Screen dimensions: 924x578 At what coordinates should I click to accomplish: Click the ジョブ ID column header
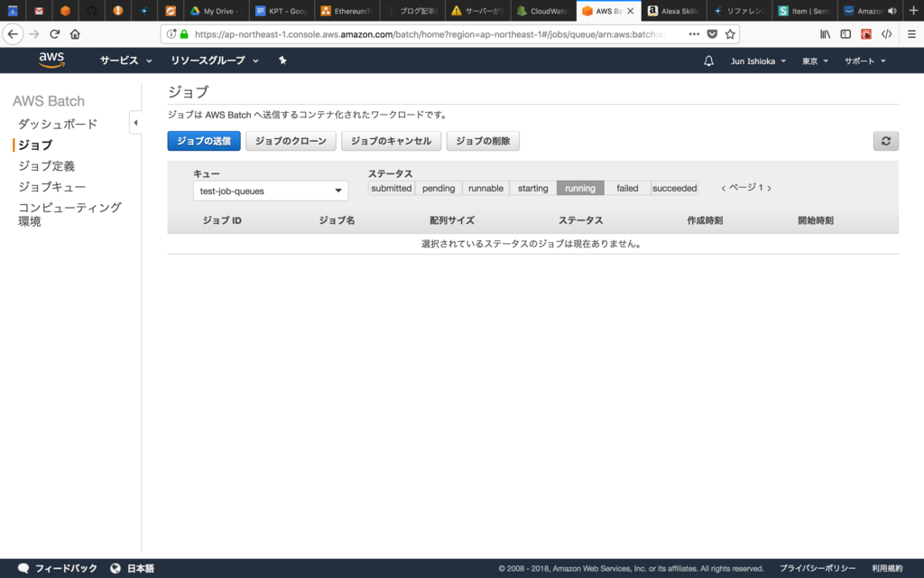click(x=222, y=220)
